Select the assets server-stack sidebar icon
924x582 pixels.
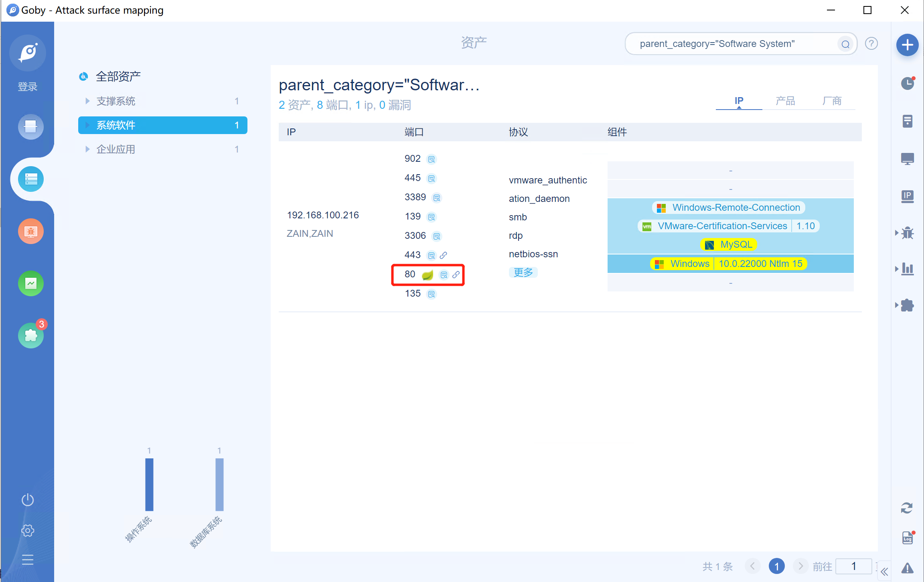(31, 179)
